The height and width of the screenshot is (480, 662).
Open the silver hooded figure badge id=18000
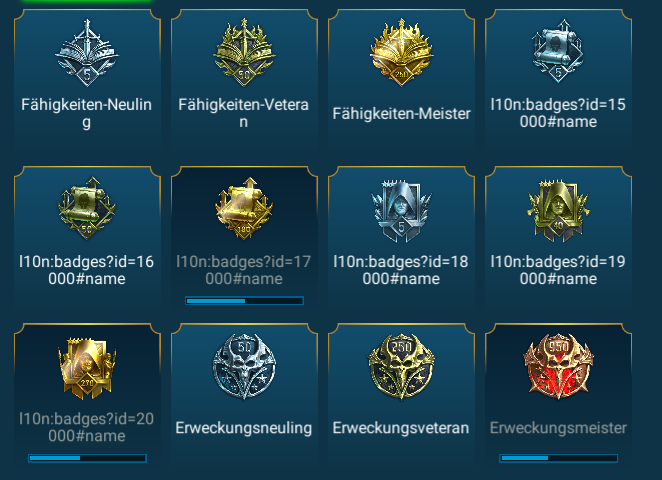click(x=401, y=211)
